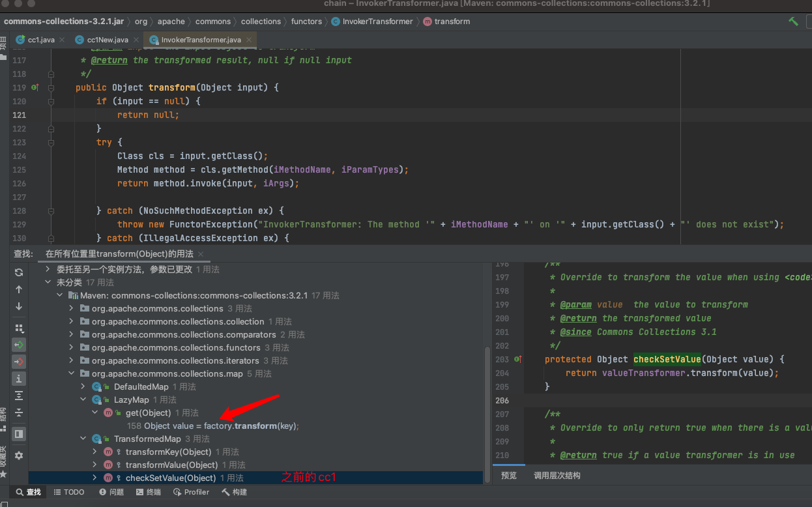Collapse all usages in the tree
812x507 pixels.
point(19,412)
